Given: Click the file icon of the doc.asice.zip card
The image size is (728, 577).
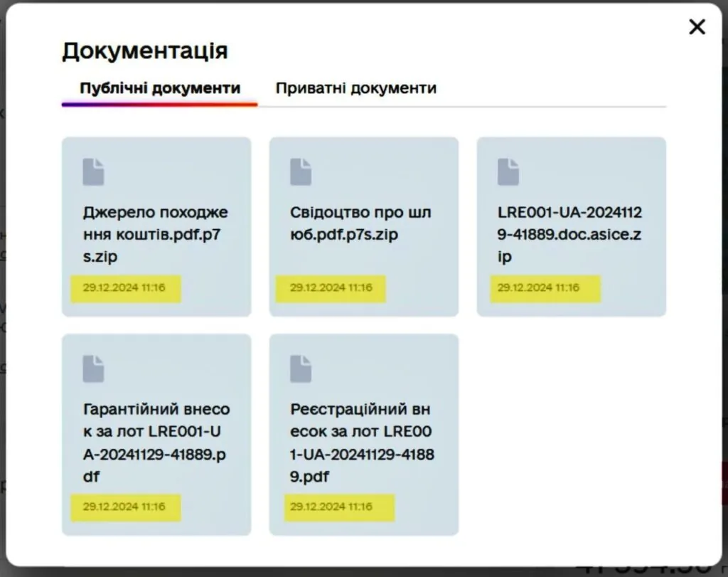Looking at the screenshot, I should pos(508,172).
